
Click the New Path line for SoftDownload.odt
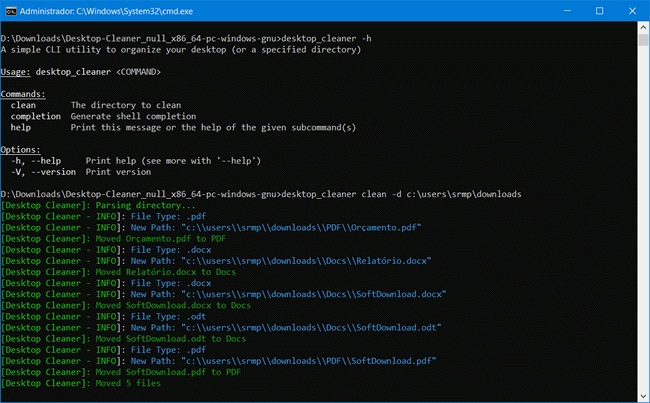click(x=221, y=328)
